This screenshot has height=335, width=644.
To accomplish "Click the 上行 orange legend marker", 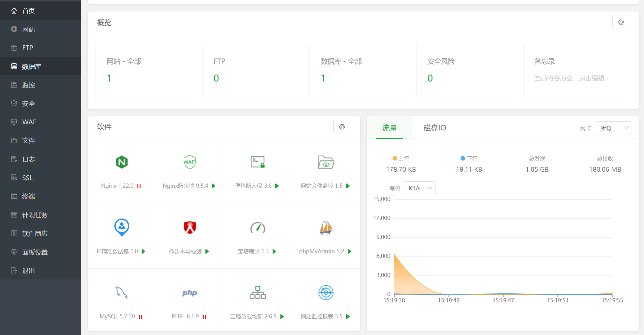I will 395,158.
